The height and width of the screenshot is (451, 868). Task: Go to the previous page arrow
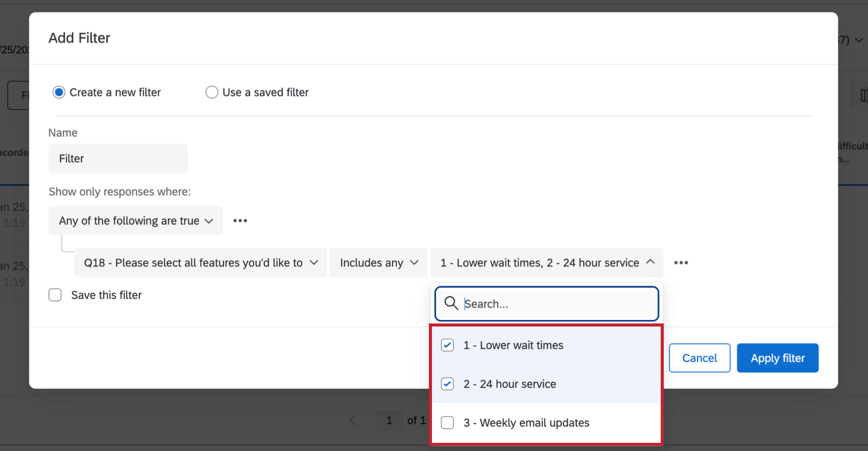353,420
